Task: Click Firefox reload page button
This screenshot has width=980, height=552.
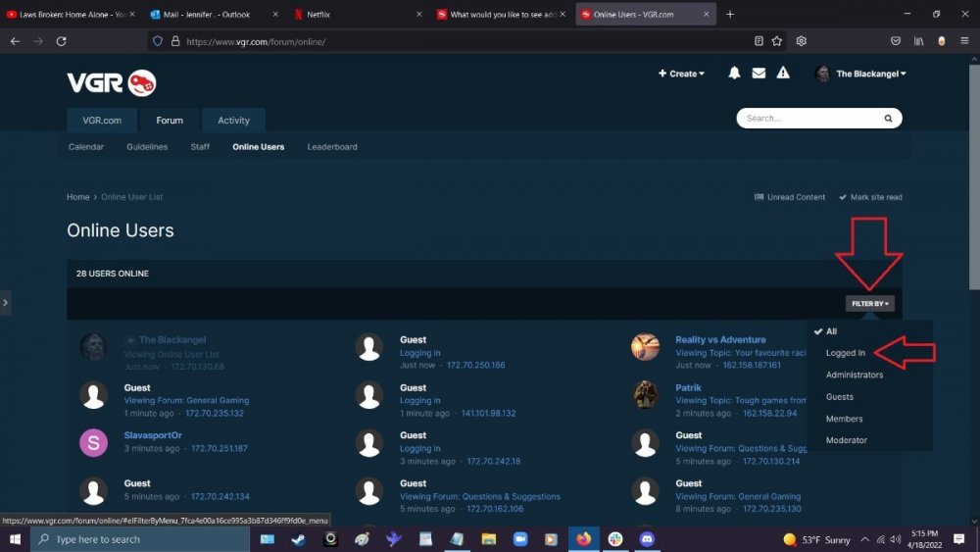Action: pyautogui.click(x=61, y=41)
